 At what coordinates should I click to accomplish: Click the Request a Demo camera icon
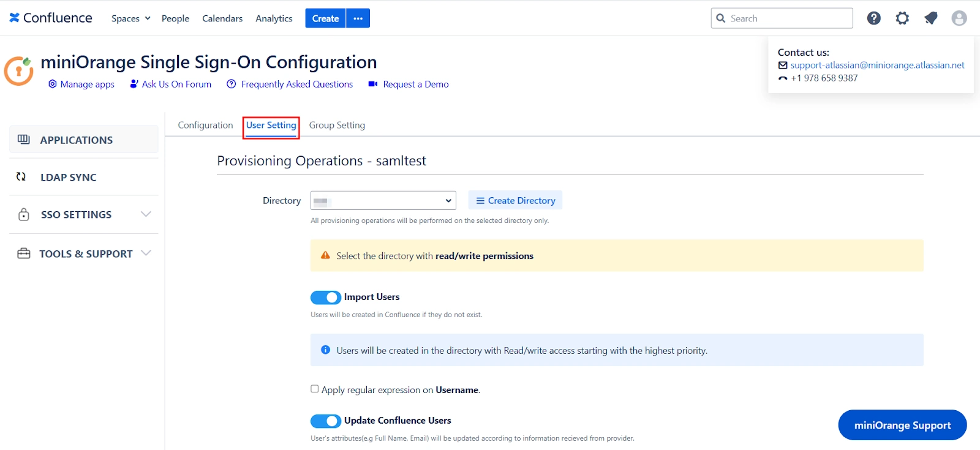tap(372, 84)
